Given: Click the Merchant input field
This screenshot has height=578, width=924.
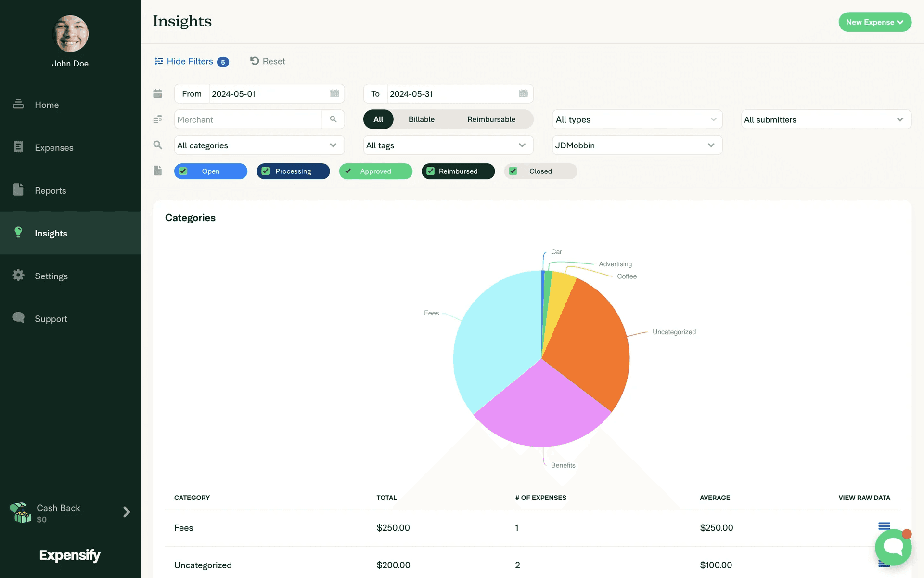Looking at the screenshot, I should point(248,119).
